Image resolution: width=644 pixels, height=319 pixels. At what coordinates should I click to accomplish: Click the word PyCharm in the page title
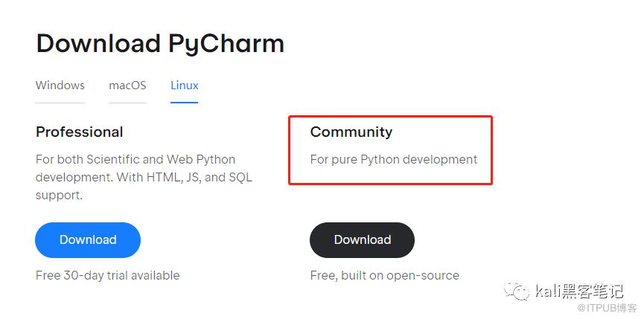click(x=226, y=43)
